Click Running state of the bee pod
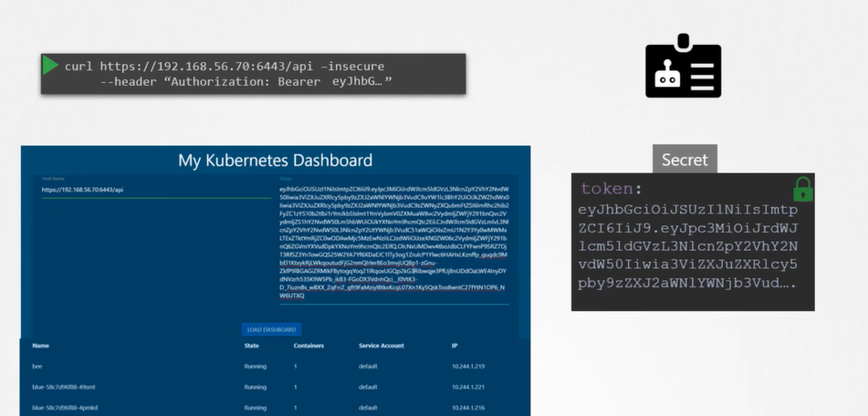 pyautogui.click(x=256, y=366)
